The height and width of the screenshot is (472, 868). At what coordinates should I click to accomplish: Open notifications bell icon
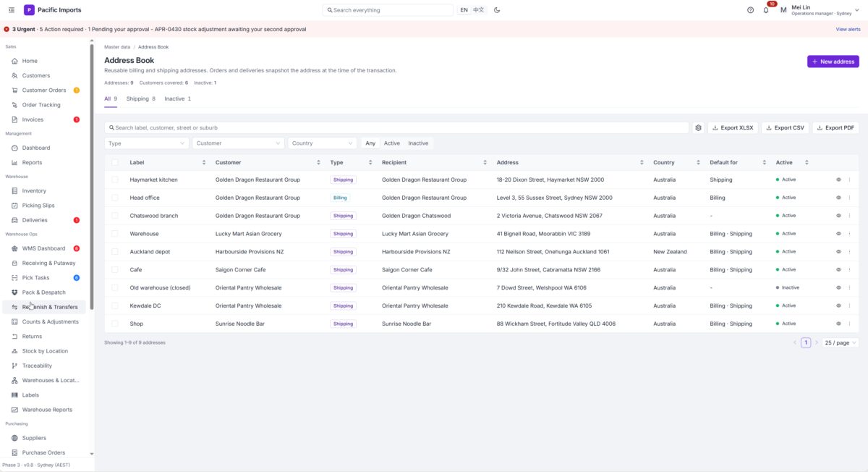click(x=766, y=10)
